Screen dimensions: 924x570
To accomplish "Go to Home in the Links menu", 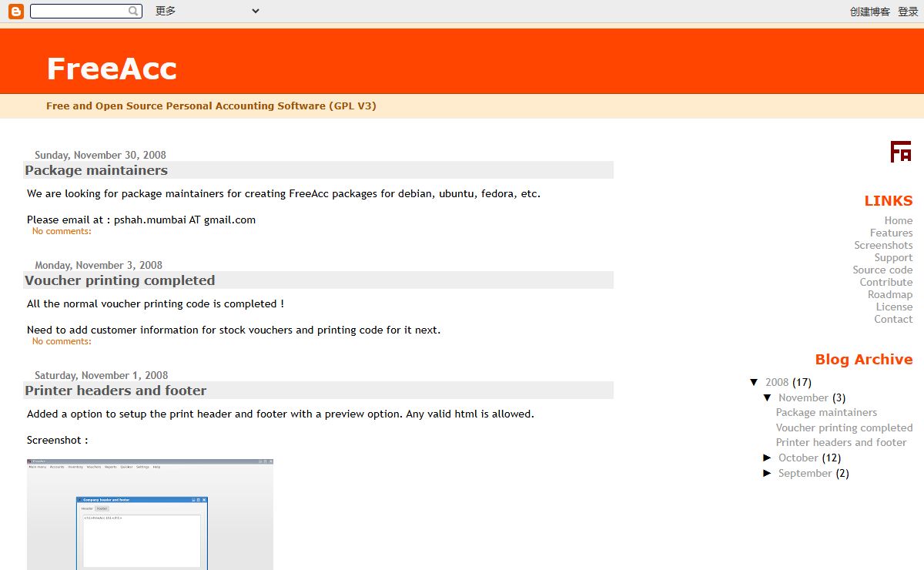I will click(899, 220).
